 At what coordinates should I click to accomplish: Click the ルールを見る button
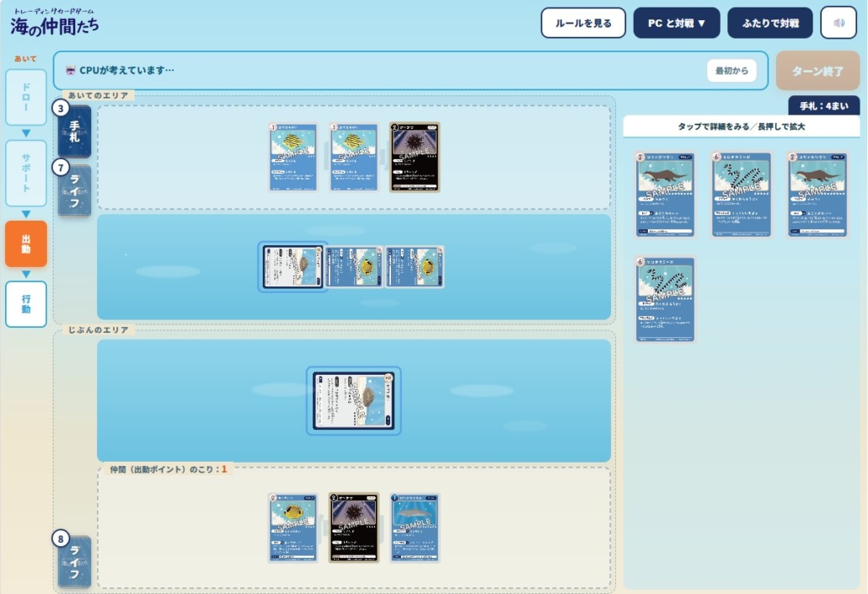583,23
